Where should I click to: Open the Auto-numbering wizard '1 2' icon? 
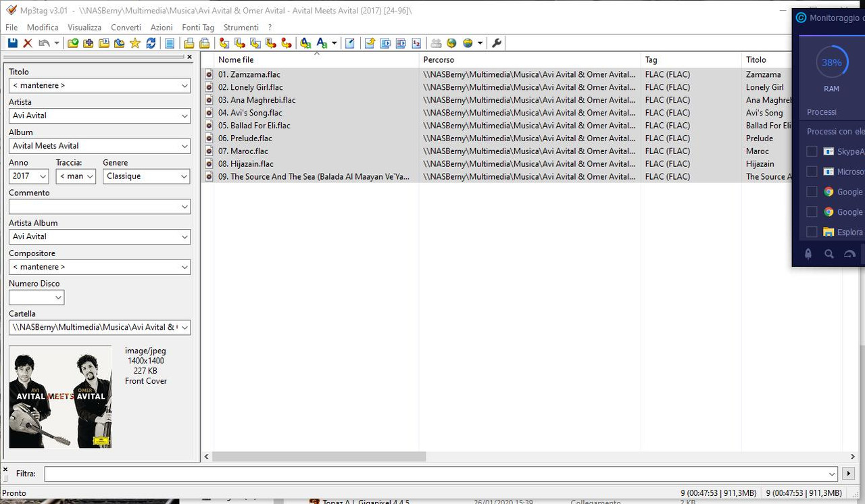click(416, 43)
